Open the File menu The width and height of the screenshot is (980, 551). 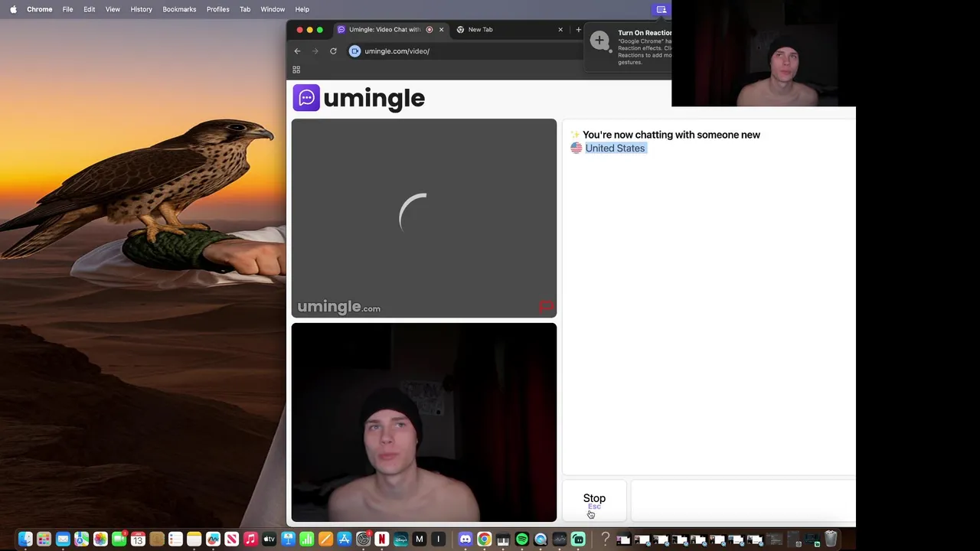[x=67, y=9]
